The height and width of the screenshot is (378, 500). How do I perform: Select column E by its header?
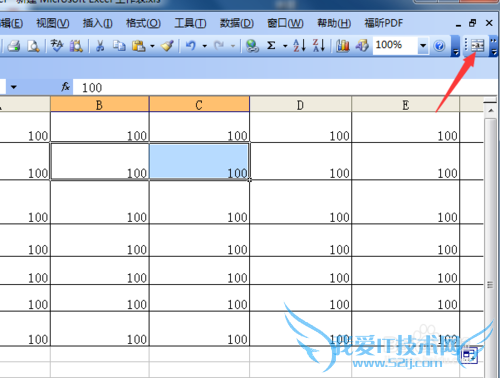coord(405,105)
